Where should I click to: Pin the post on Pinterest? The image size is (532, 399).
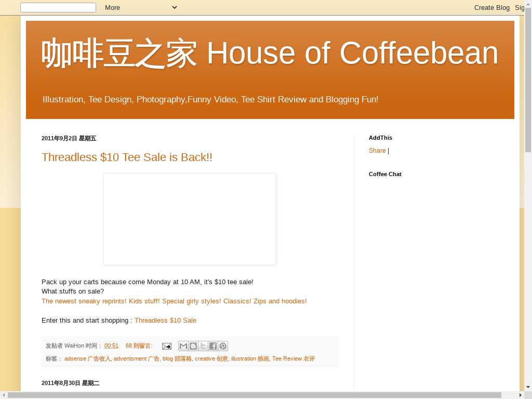click(222, 346)
